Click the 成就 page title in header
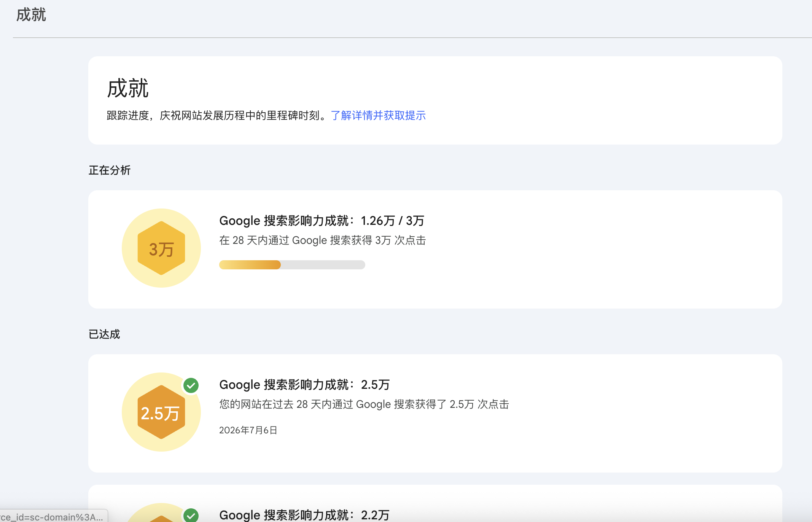The image size is (812, 522). [x=31, y=15]
